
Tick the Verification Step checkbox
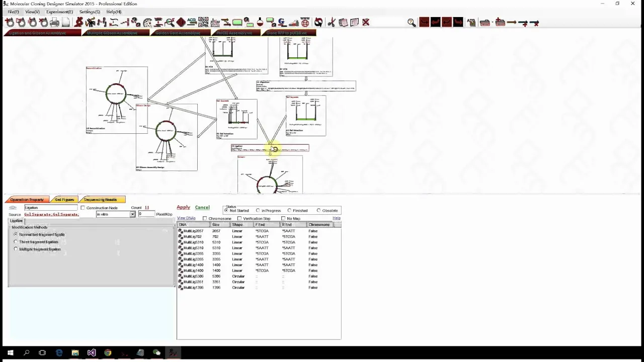coord(239,219)
